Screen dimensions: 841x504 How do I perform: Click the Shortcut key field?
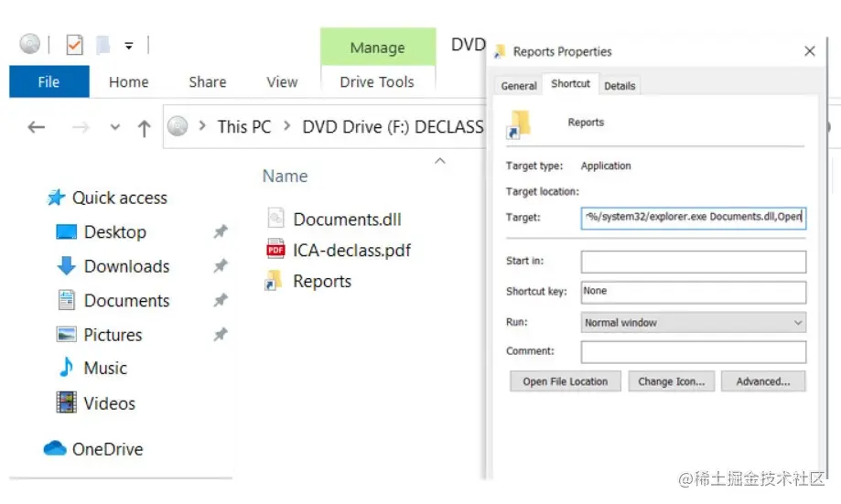pyautogui.click(x=693, y=292)
